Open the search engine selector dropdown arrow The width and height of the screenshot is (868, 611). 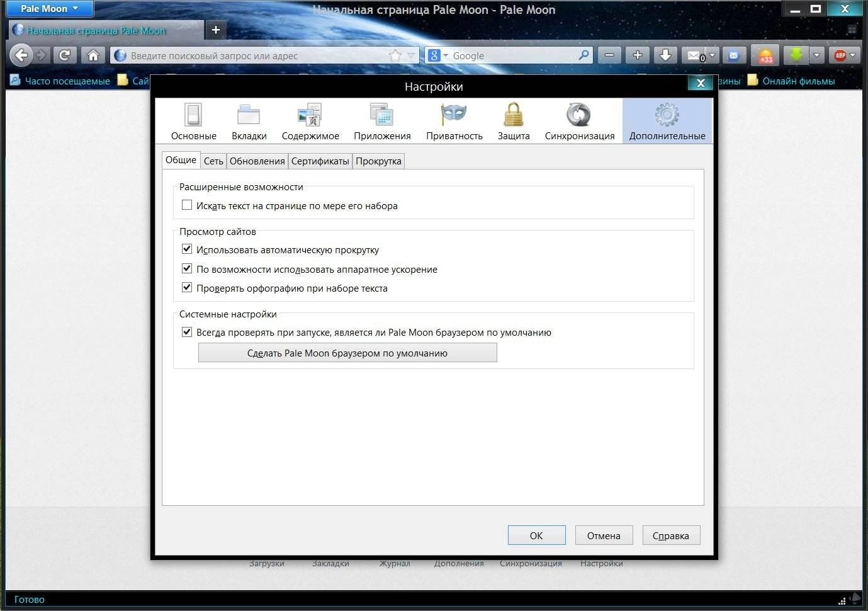click(x=446, y=55)
